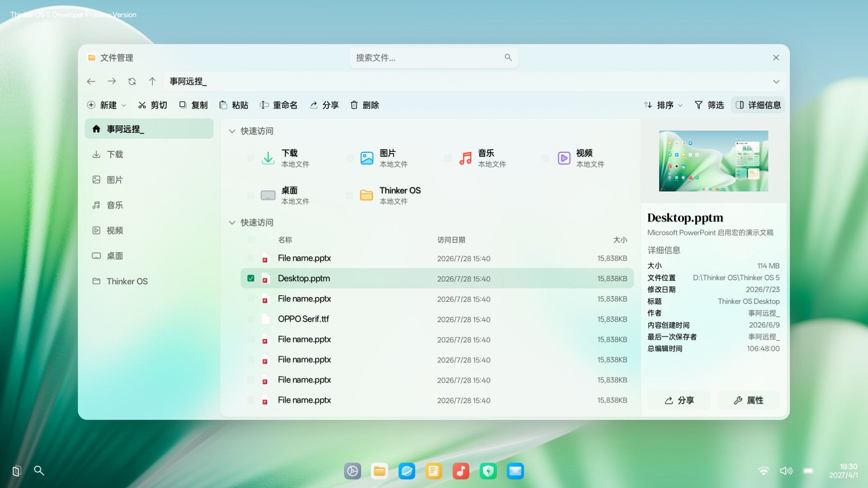
Task: Open the Desktop quick access tile icon
Action: pos(268,195)
